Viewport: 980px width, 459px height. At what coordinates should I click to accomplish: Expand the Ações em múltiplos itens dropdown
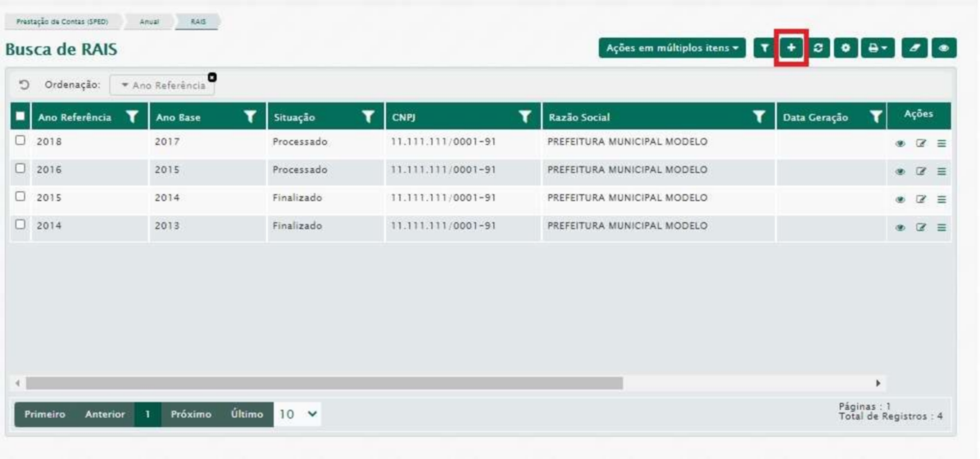click(x=672, y=48)
